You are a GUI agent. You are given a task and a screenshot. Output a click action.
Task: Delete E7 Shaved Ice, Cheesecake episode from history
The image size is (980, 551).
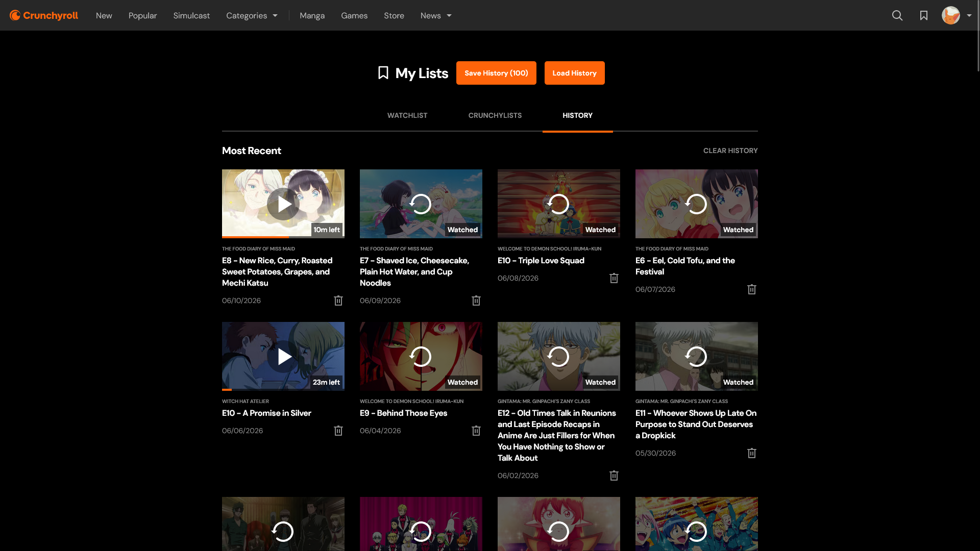tap(476, 300)
